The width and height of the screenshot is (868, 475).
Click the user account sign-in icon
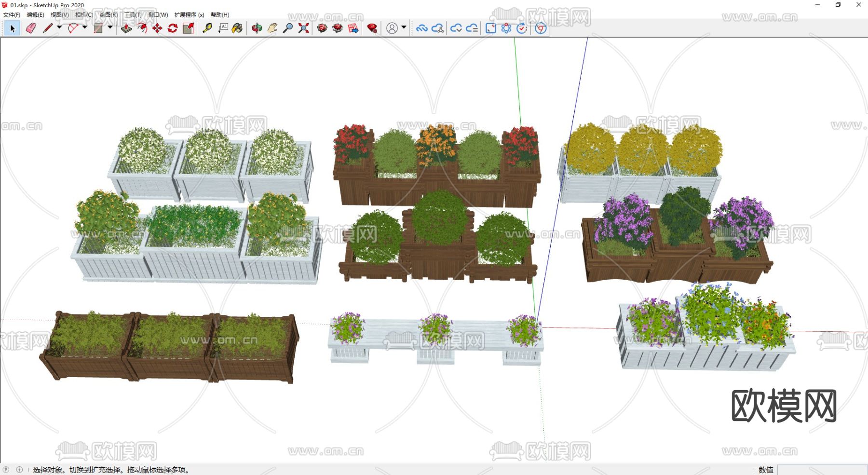pyautogui.click(x=392, y=28)
